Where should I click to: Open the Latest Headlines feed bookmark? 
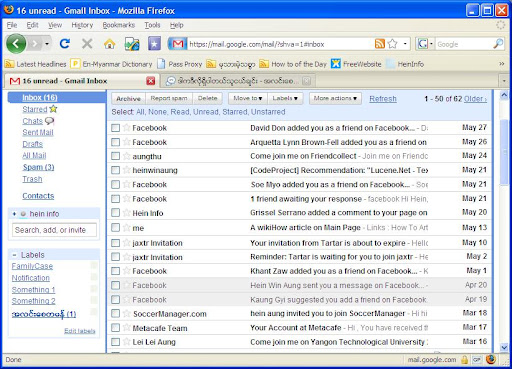(x=35, y=64)
